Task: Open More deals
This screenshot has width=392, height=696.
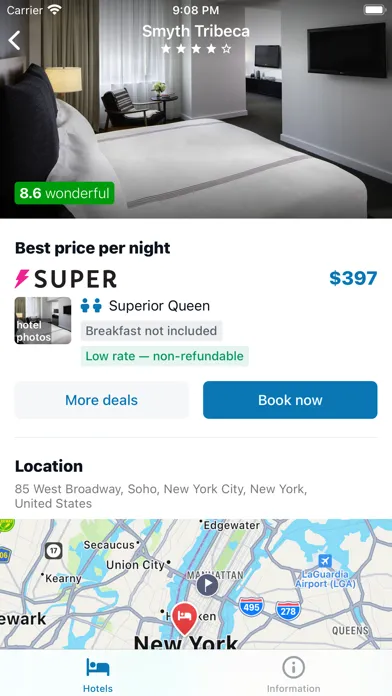Action: tap(102, 400)
